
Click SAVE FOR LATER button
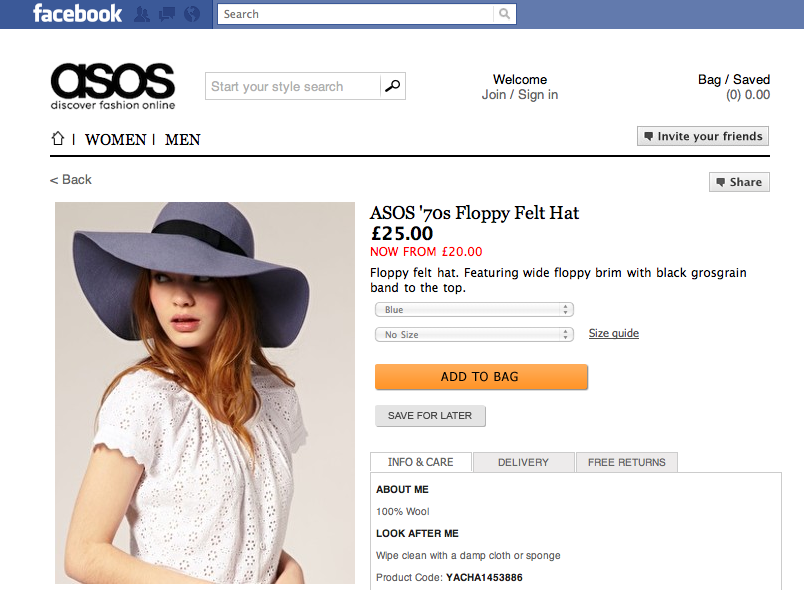tap(430, 416)
